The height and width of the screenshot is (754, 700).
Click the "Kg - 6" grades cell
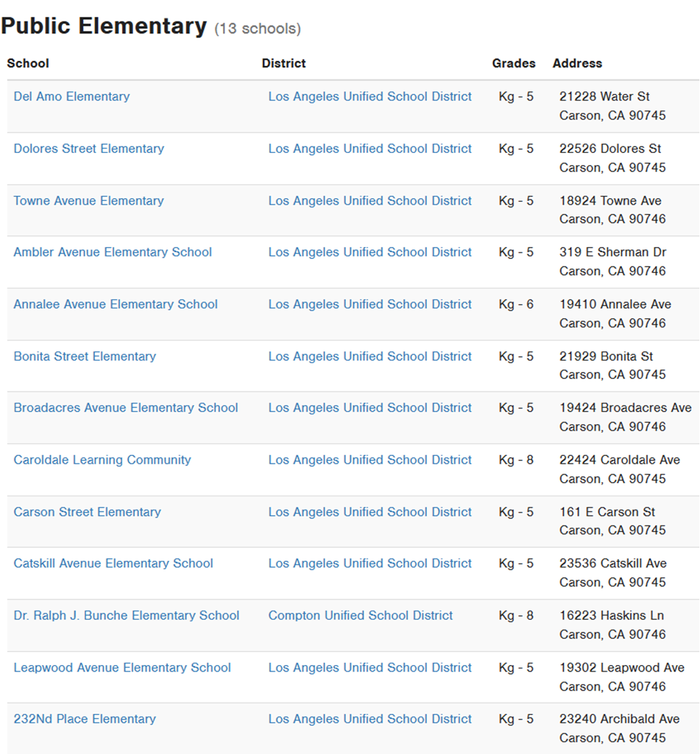(516, 304)
